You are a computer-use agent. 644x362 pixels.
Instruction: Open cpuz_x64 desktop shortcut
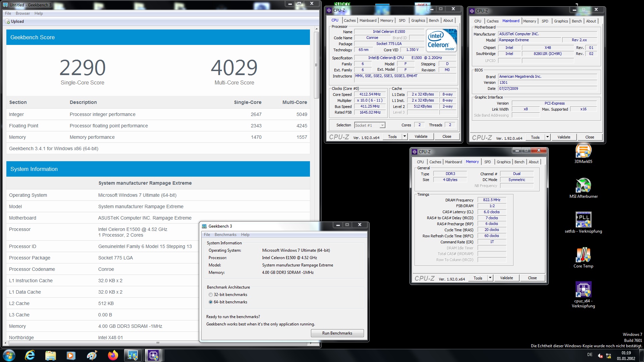[x=583, y=294]
